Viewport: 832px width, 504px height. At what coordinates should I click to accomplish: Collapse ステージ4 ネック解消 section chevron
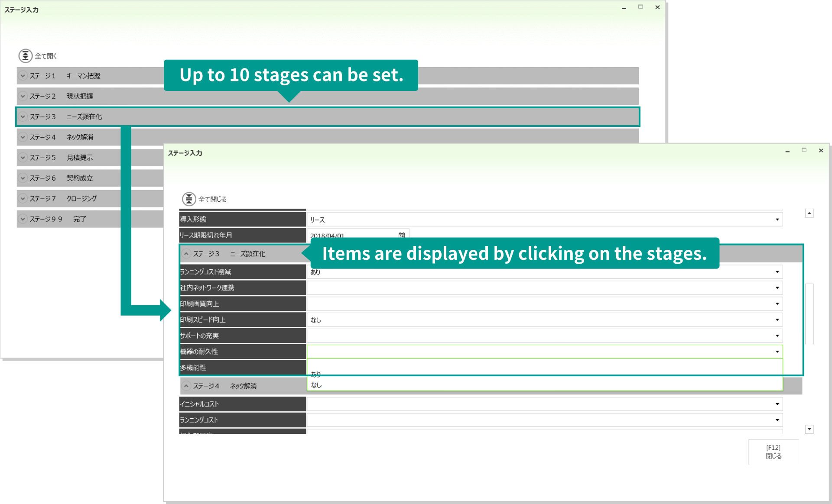click(x=186, y=386)
